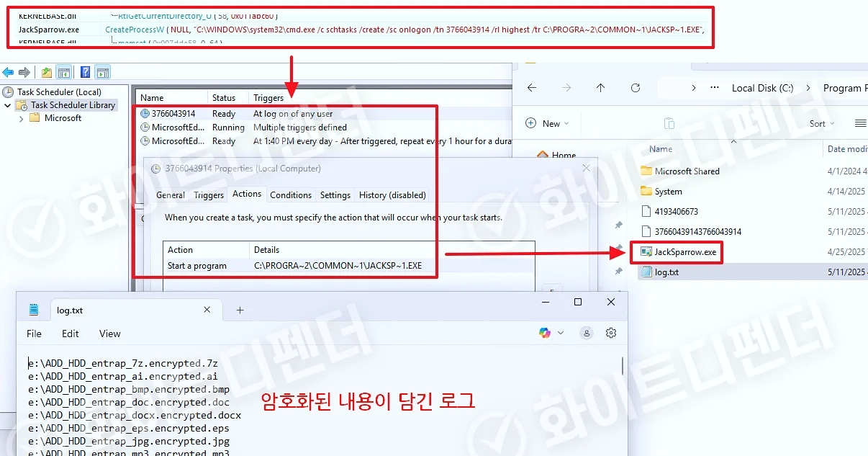
Task: Select the JackSparrow.exe file
Action: [684, 252]
